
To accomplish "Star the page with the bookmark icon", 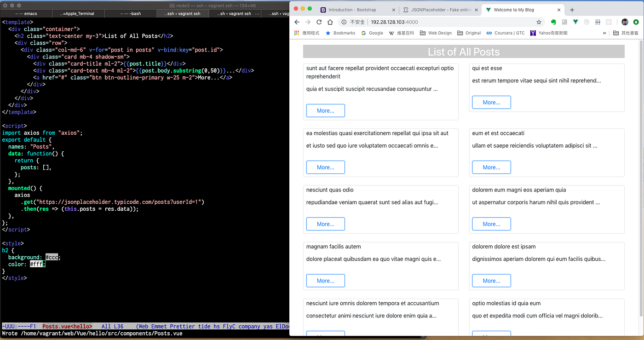I will tap(539, 22).
